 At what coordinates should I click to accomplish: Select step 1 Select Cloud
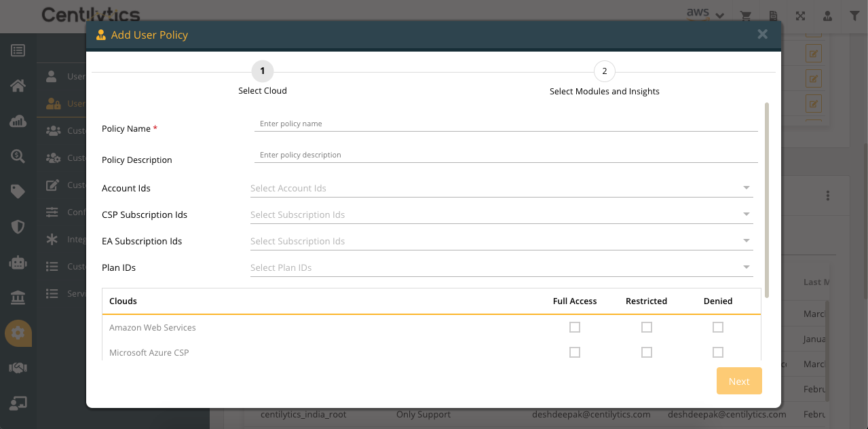(x=263, y=71)
